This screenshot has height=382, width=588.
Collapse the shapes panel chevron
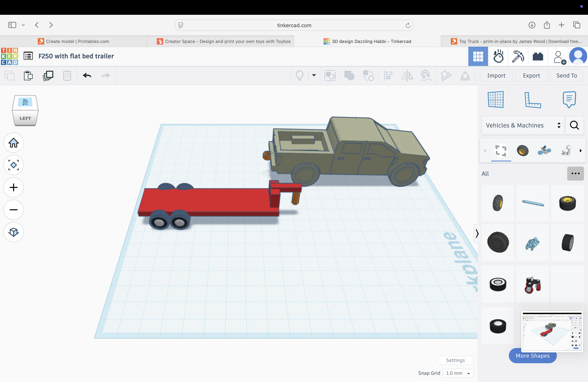477,233
